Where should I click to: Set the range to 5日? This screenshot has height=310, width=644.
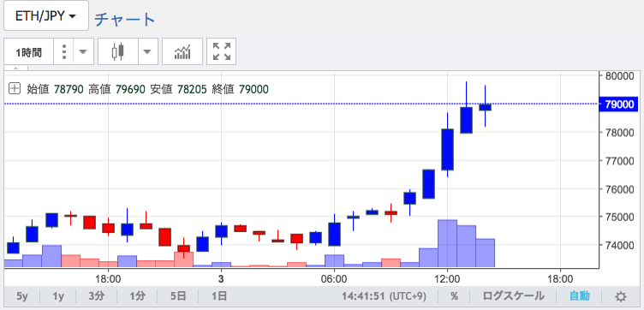click(178, 296)
